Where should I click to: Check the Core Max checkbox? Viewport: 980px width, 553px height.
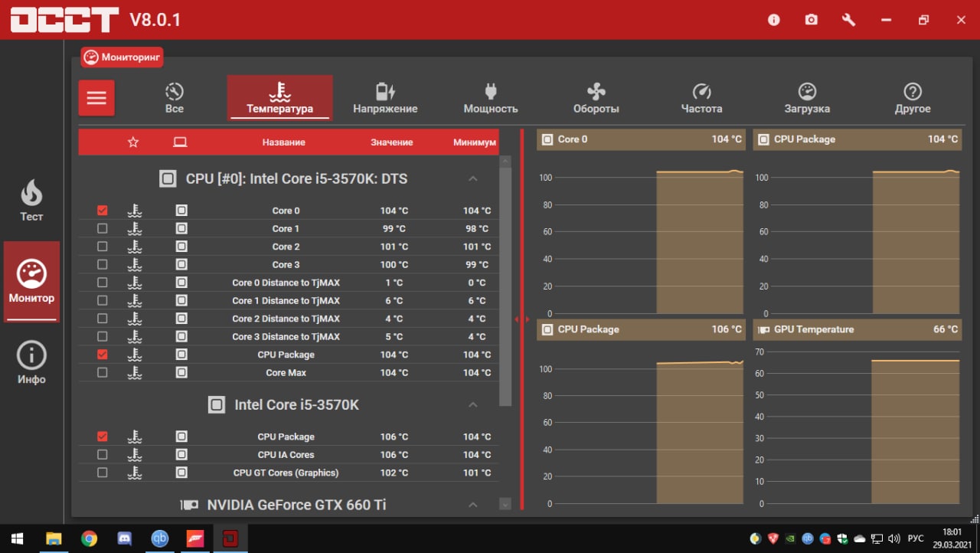click(x=103, y=372)
